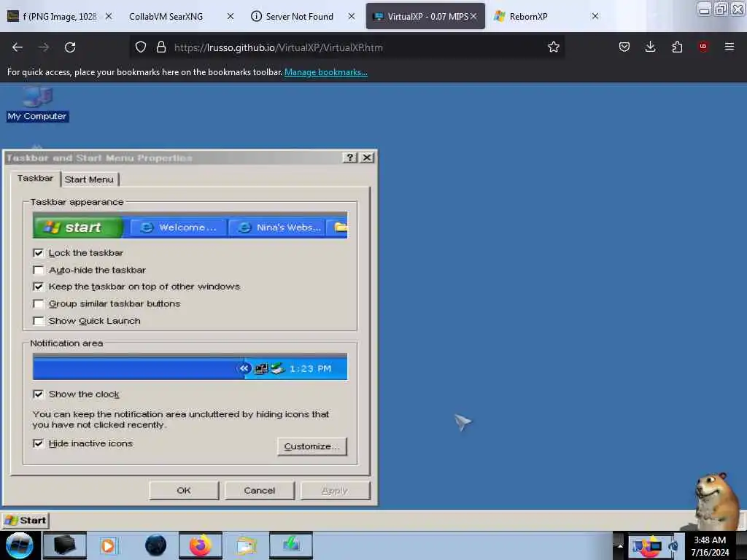Select the My Computer desktop icon

point(37,104)
